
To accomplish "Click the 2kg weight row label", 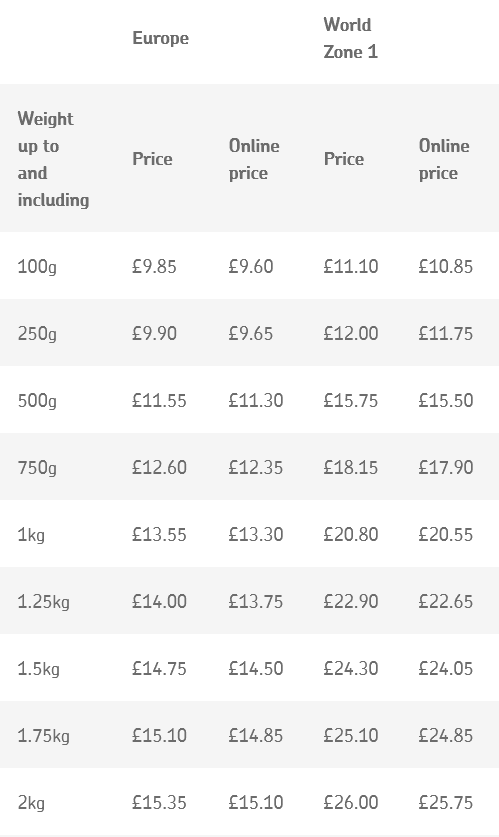I will click(x=31, y=803).
